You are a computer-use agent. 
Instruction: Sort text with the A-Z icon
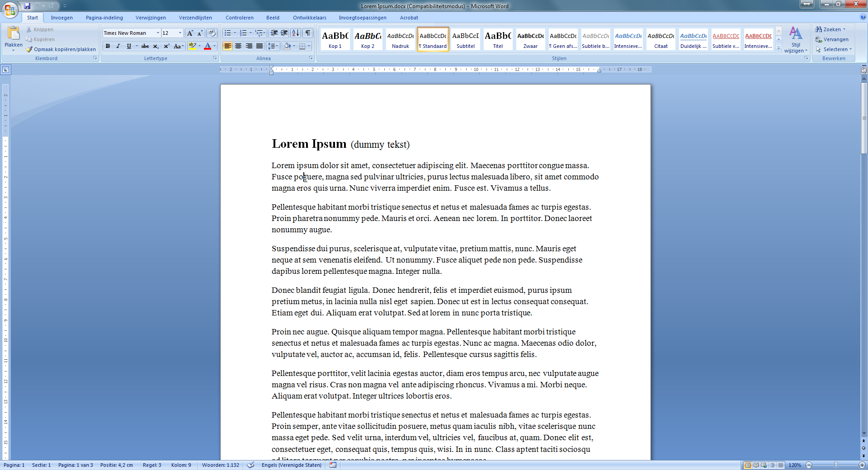[296, 33]
